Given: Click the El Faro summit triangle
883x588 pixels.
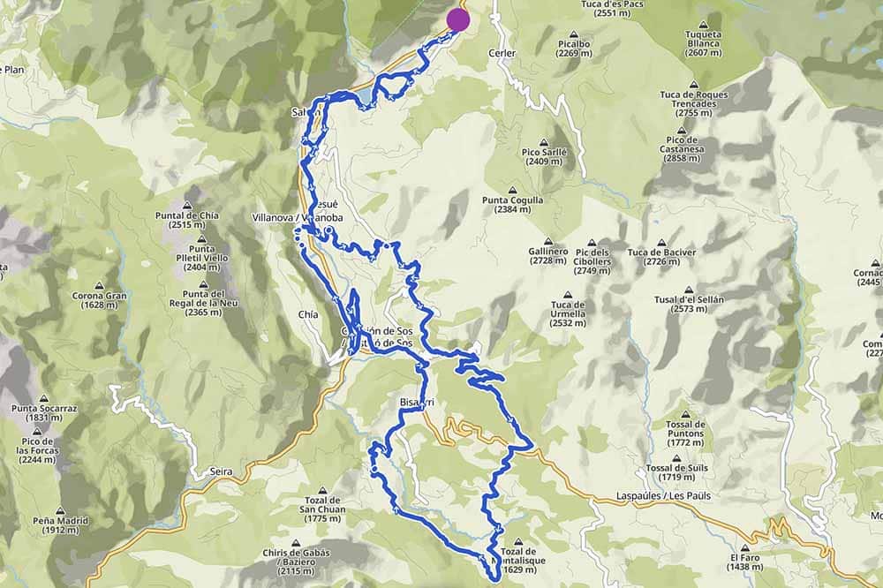Looking at the screenshot, I should coord(744,548).
